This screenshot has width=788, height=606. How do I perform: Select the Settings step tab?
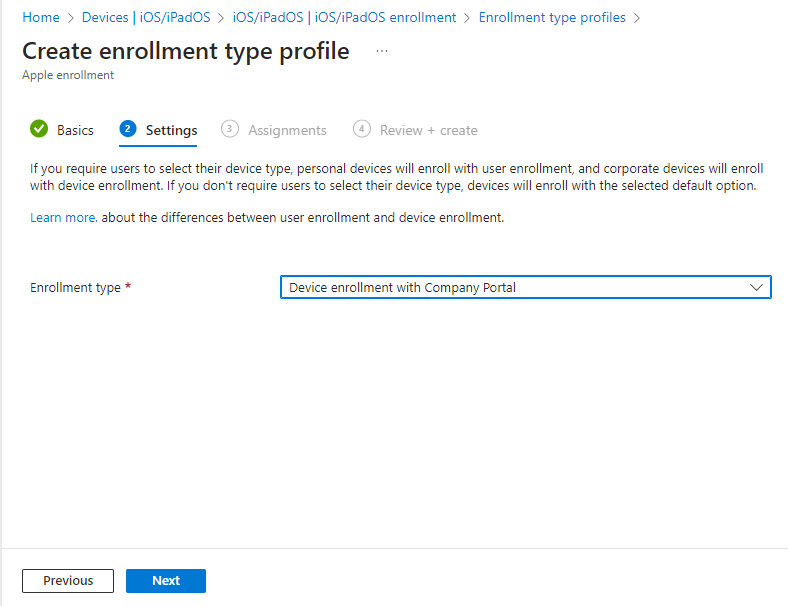(171, 130)
